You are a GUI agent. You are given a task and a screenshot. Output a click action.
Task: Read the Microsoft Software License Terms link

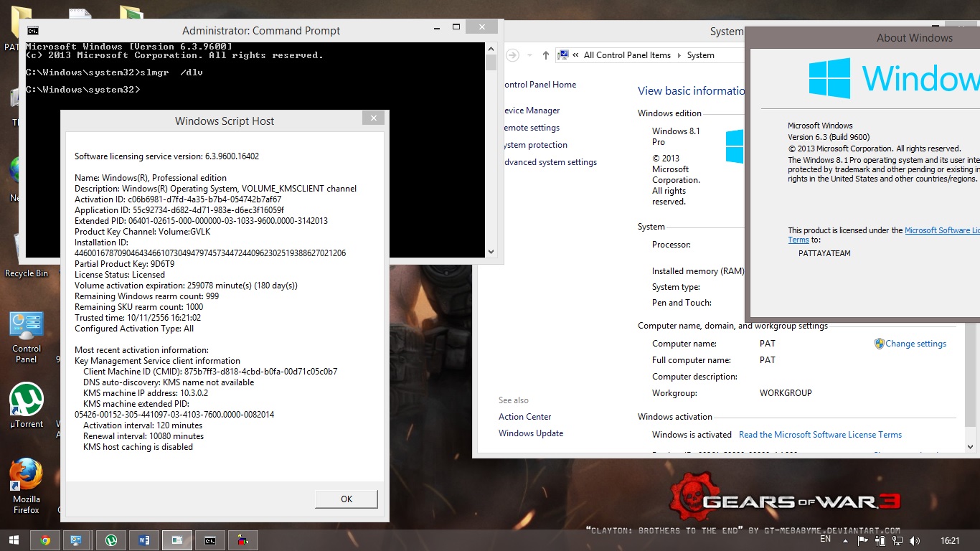(x=820, y=435)
